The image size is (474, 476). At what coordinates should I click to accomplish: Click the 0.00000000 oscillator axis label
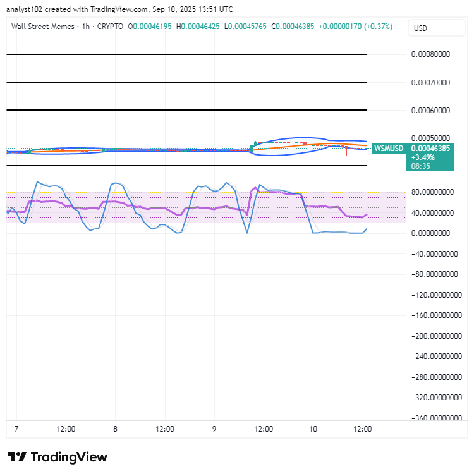(x=430, y=233)
